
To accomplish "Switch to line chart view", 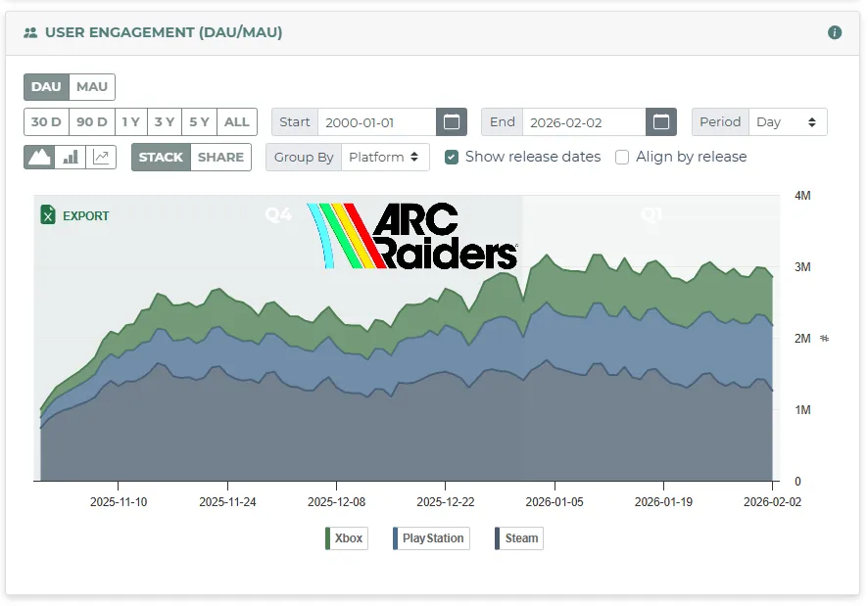I will (101, 157).
